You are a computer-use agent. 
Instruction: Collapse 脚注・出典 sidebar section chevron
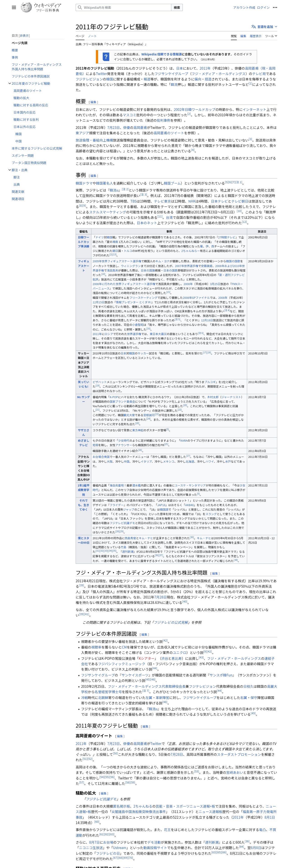[x=9, y=170]
